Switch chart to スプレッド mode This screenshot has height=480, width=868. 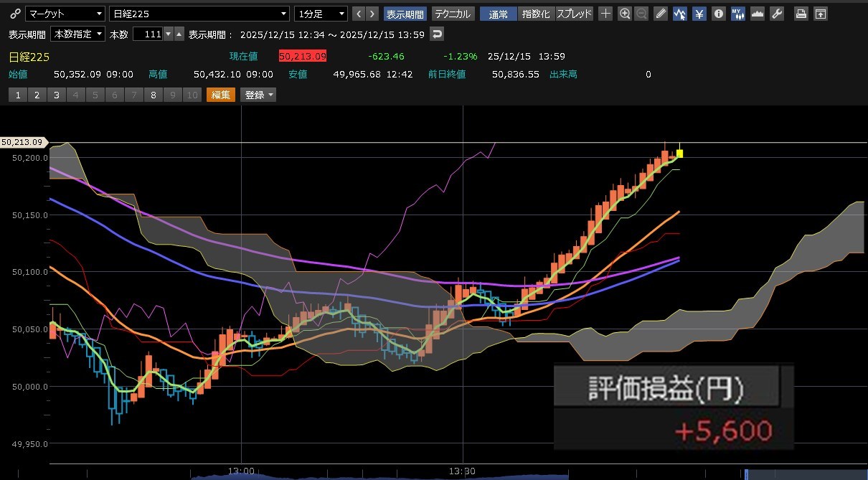575,14
